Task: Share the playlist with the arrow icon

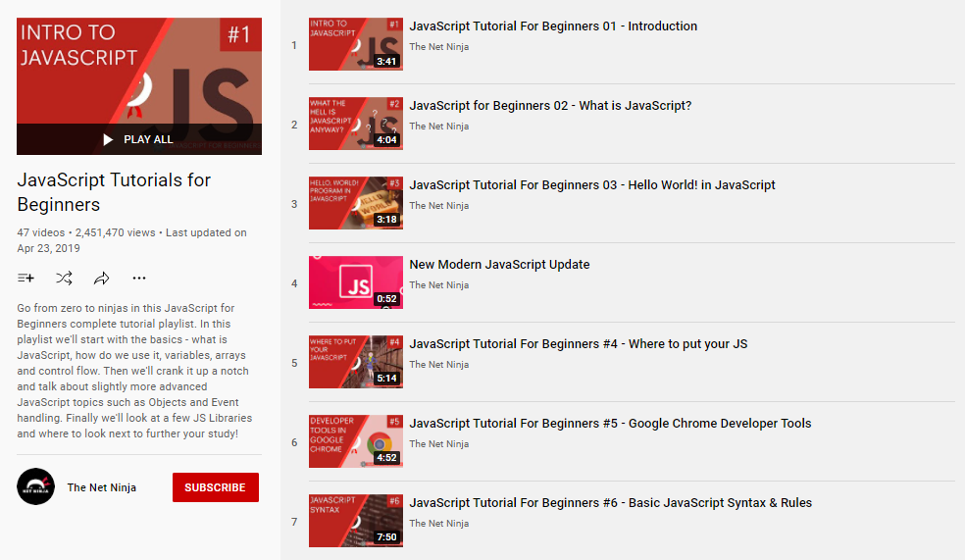Action: [x=102, y=279]
